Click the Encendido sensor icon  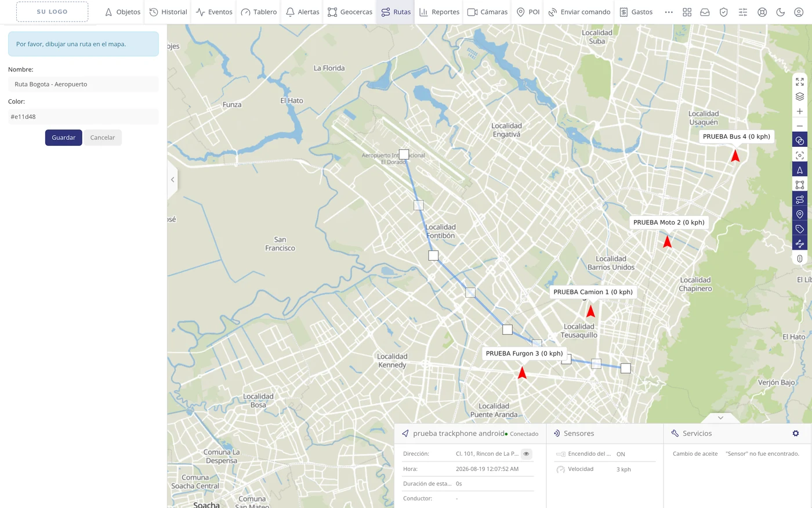(560, 454)
